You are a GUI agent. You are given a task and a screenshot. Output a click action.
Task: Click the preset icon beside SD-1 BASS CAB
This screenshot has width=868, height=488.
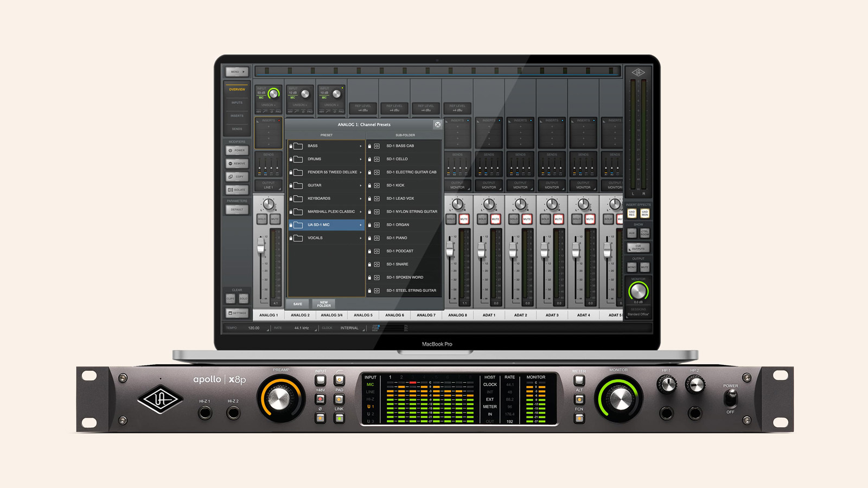click(377, 146)
